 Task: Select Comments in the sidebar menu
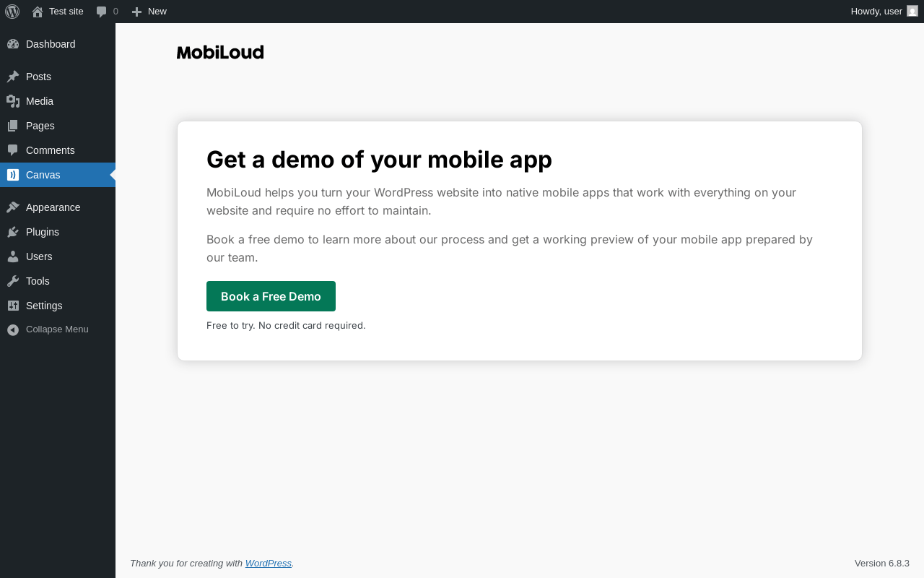(58, 150)
